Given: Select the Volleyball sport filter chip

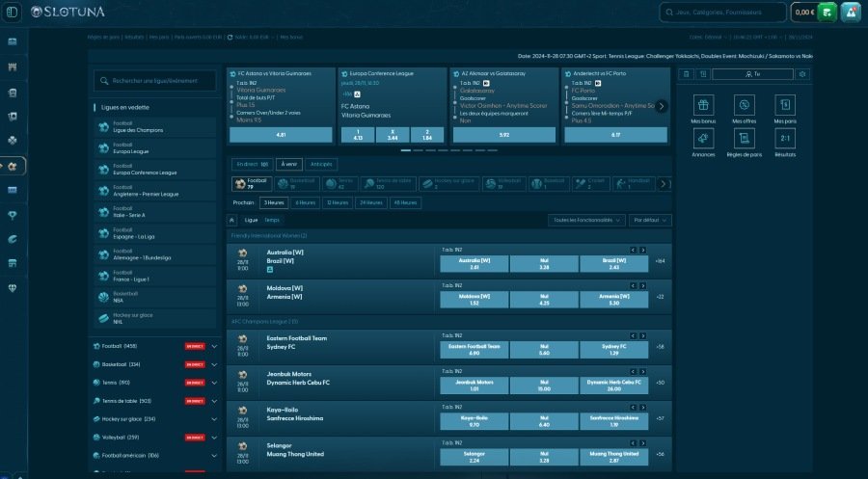Looking at the screenshot, I should click(x=503, y=184).
